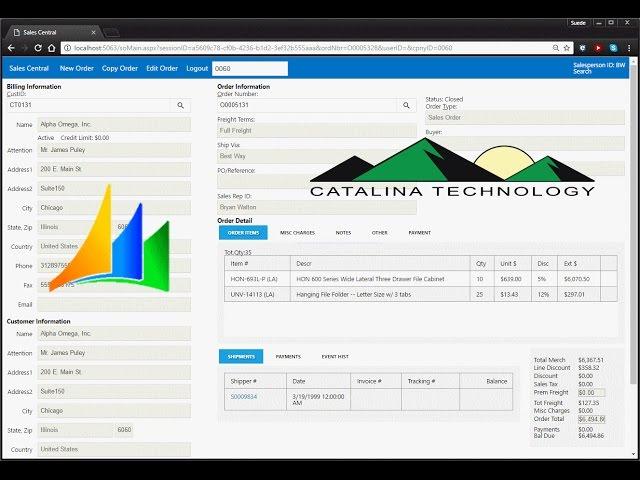Click the Bal Due value $6,494.86
The height and width of the screenshot is (480, 640).
(x=591, y=436)
